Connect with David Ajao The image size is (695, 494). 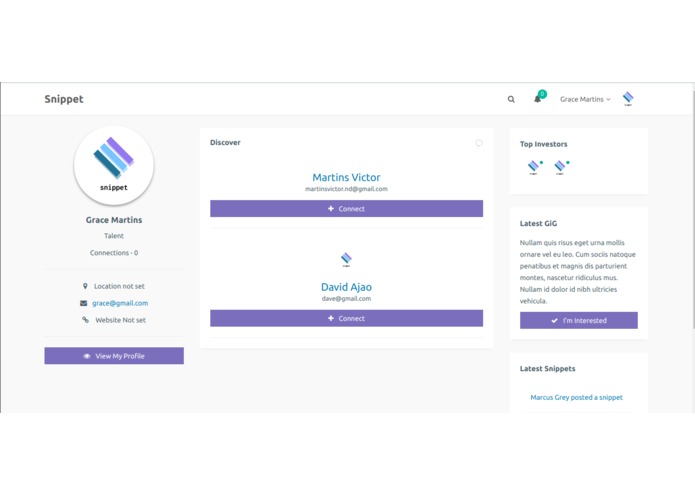[x=346, y=318]
